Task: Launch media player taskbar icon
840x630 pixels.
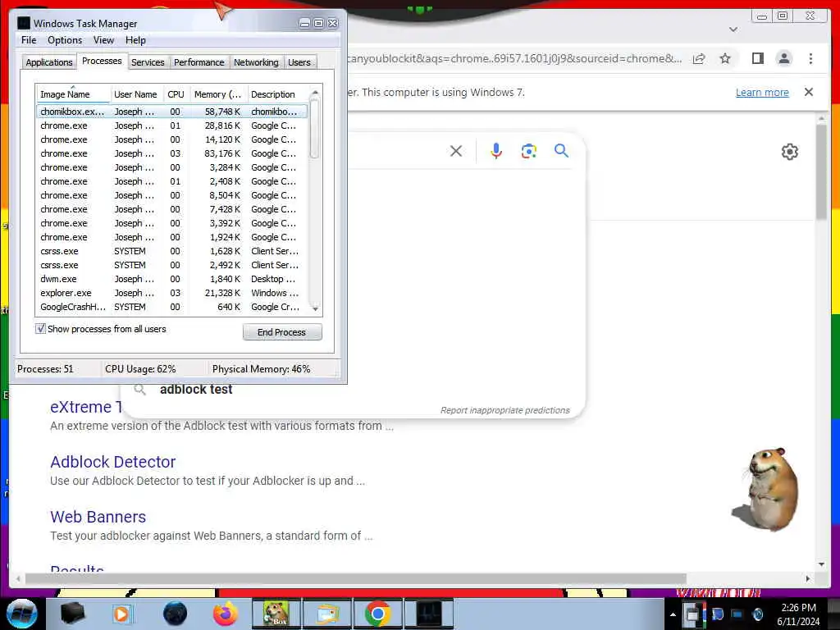Action: click(121, 614)
